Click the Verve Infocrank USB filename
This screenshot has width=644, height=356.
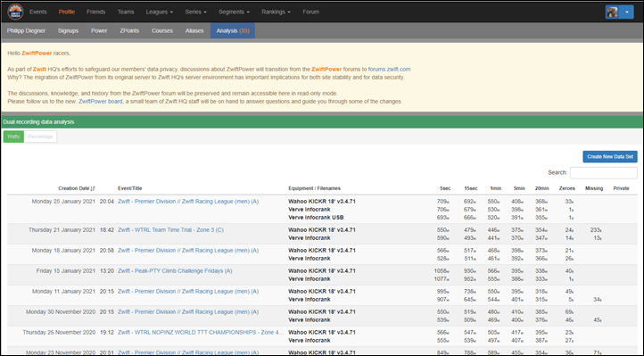(316, 218)
